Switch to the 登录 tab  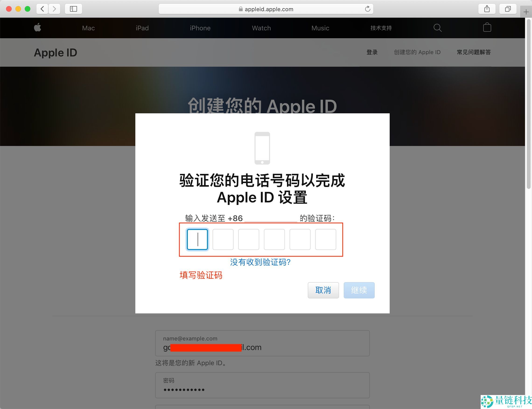[372, 52]
